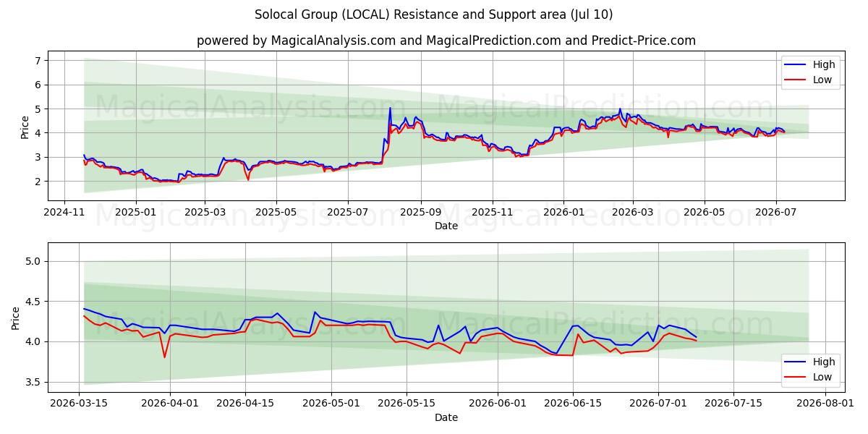Click the '2026-08-01' date label in bottom chart
Screen dimensions: 868x434
tap(825, 404)
